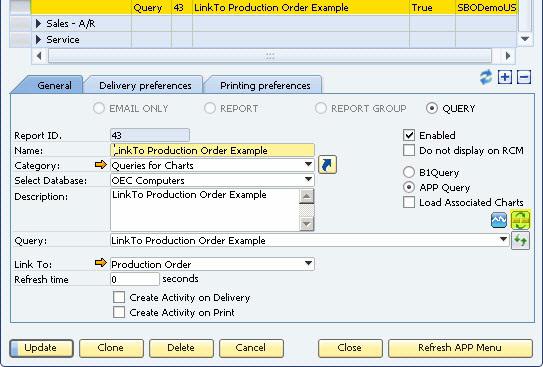Open the Printing preferences tab
The image size is (543, 367).
pyautogui.click(x=265, y=85)
